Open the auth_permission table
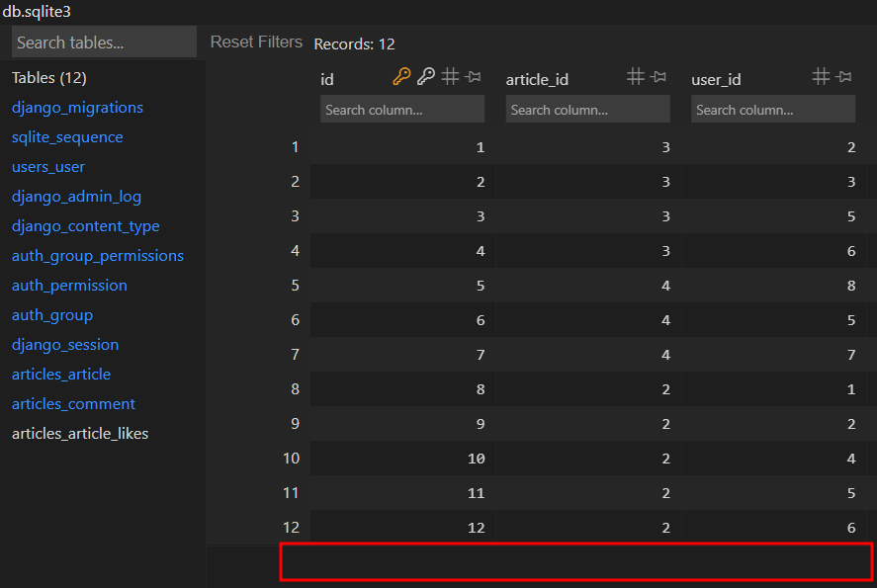 pos(69,285)
